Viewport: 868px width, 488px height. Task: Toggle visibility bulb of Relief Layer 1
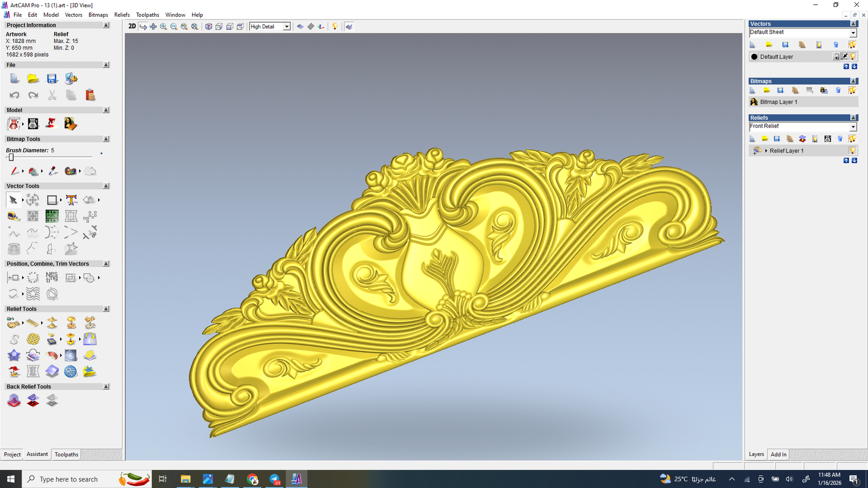(852, 151)
